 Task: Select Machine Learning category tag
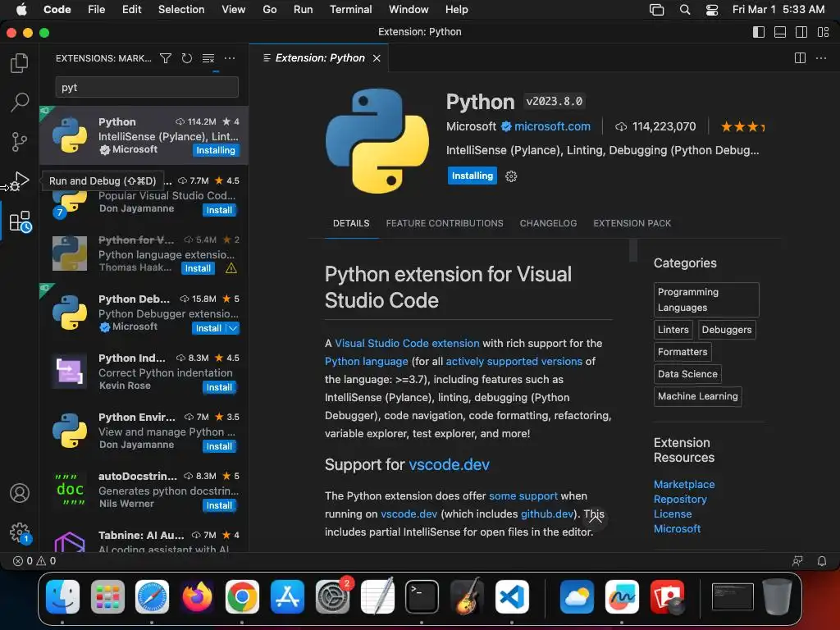pyautogui.click(x=697, y=396)
